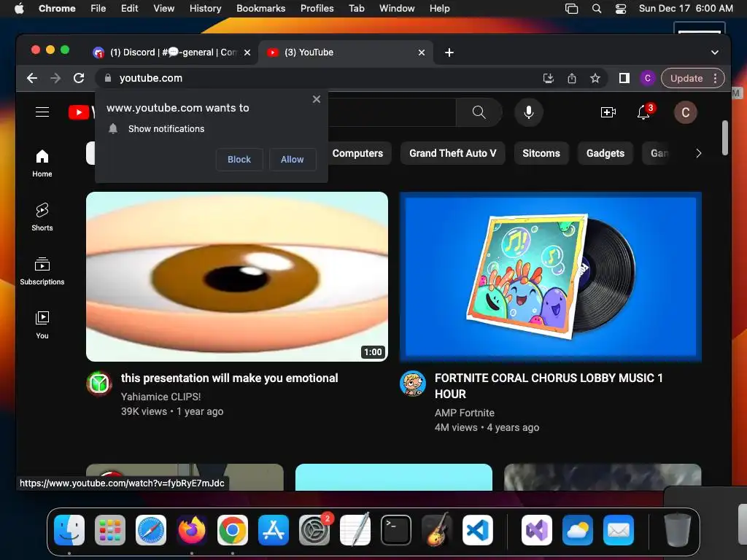747x560 pixels.
Task: Open the YouTube account avatar menu
Action: click(685, 112)
